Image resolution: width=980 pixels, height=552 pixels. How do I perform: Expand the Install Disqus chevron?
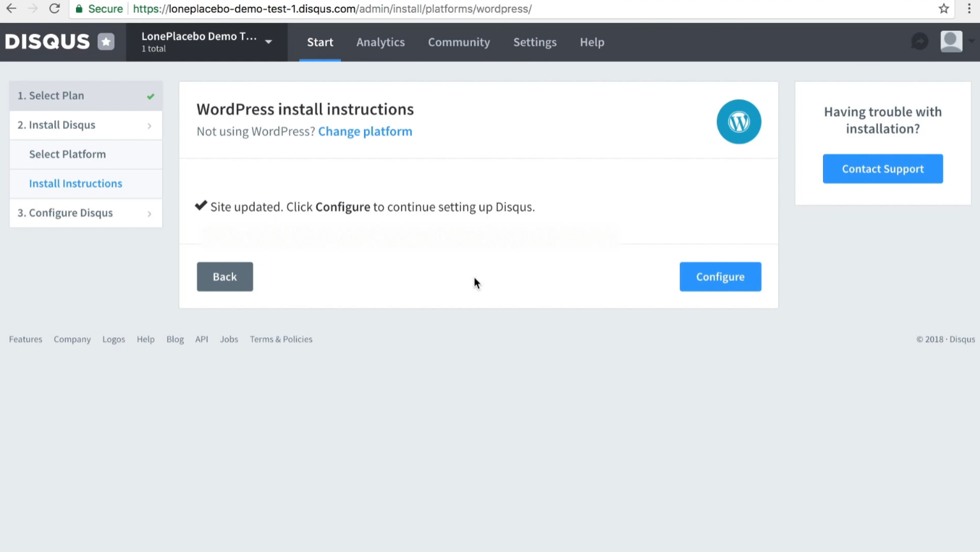pyautogui.click(x=149, y=126)
